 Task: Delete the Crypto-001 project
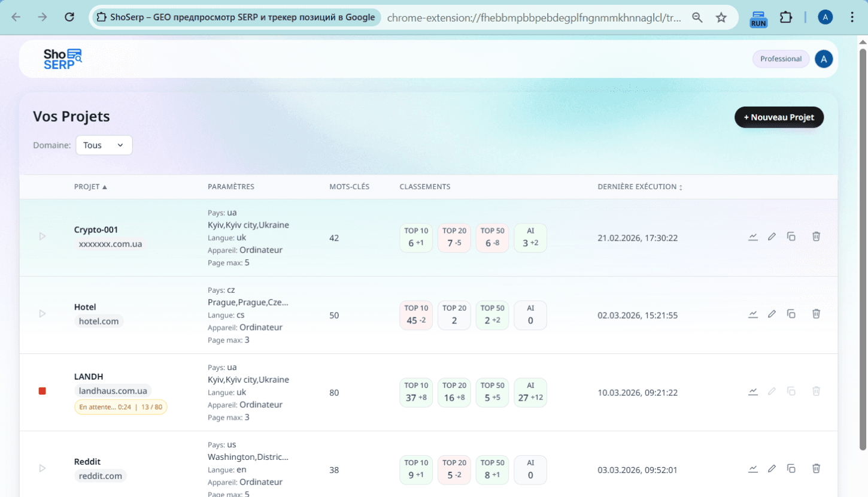[x=816, y=237]
